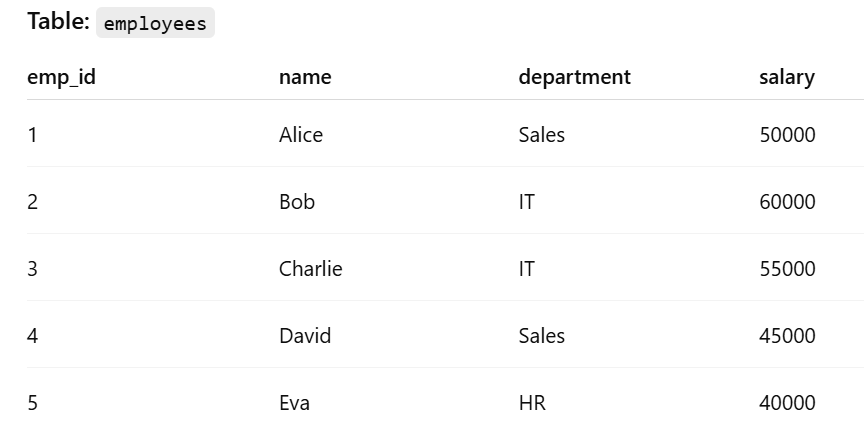Click the emp_id cell with value 3

33,269
